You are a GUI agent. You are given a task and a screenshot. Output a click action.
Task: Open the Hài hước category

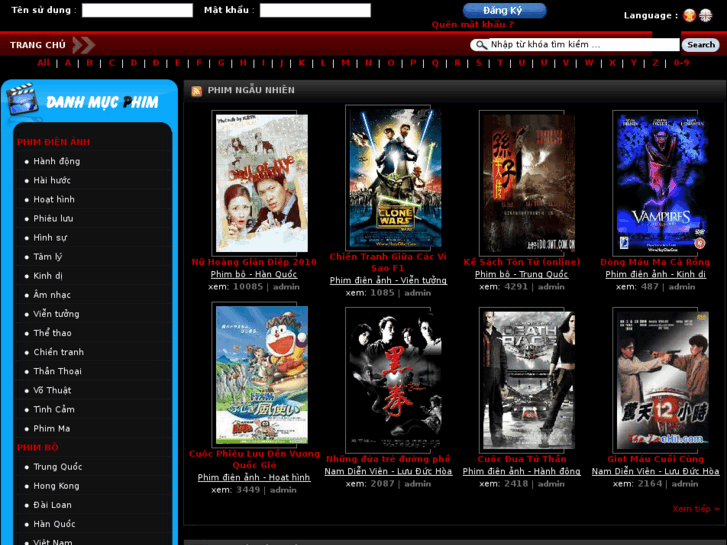point(52,180)
